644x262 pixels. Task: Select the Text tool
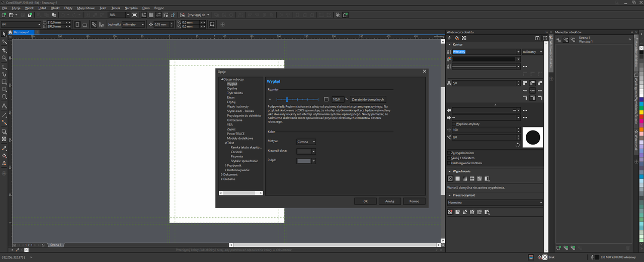coord(4,106)
